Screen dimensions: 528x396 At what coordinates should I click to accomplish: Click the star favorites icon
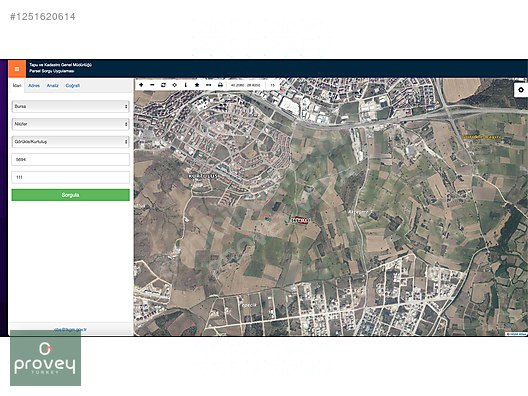pos(197,85)
